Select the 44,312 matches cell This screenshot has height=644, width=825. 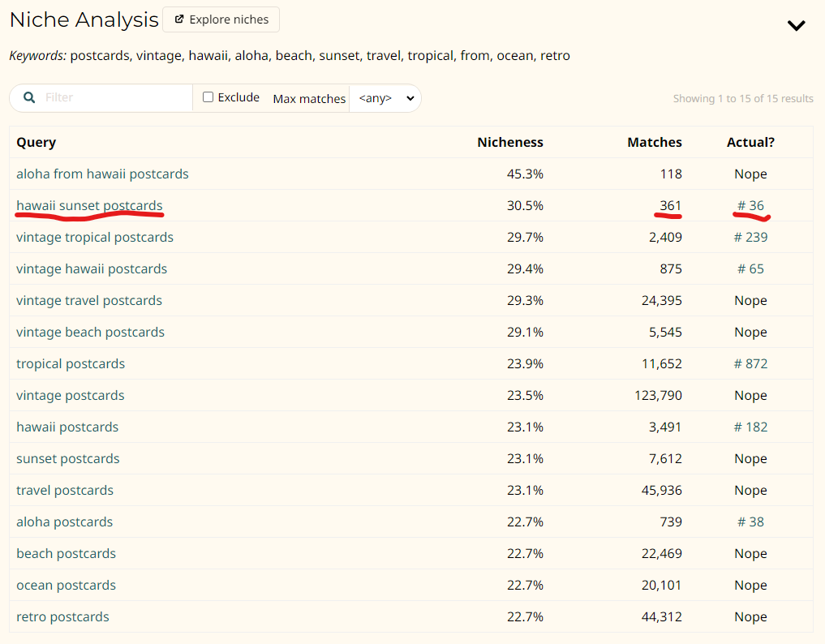[662, 616]
